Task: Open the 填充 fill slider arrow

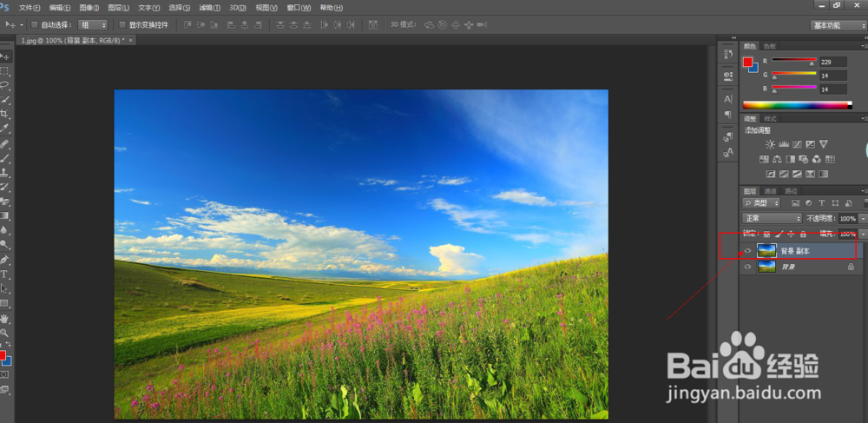Action: coord(863,235)
